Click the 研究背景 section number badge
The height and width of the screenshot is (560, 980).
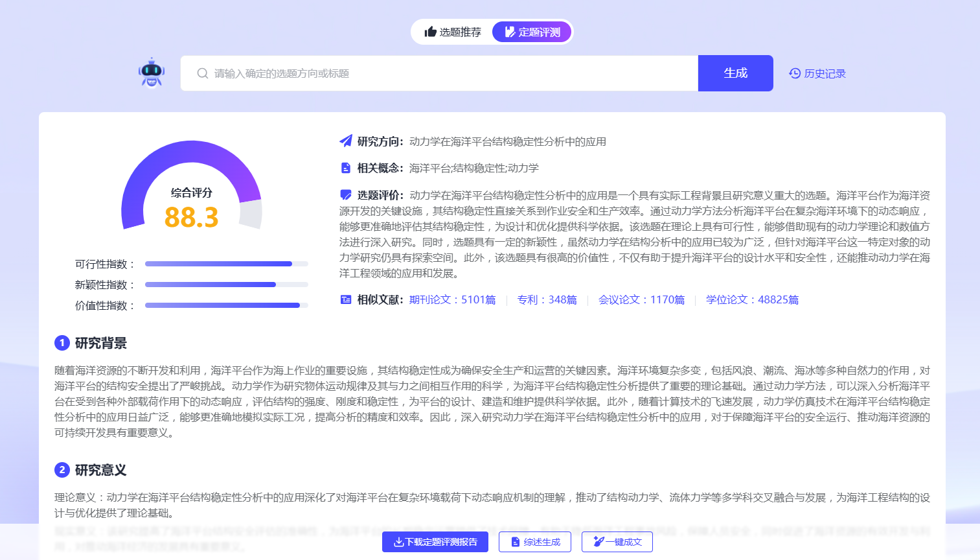[62, 343]
